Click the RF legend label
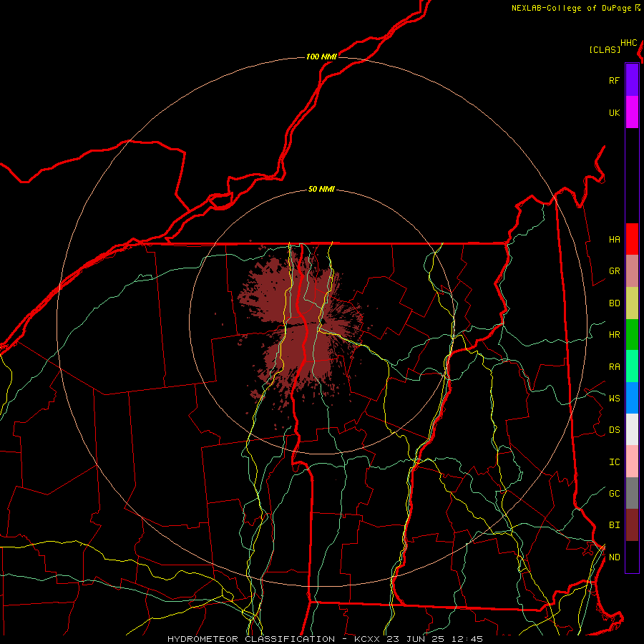644x644 pixels. [x=614, y=80]
